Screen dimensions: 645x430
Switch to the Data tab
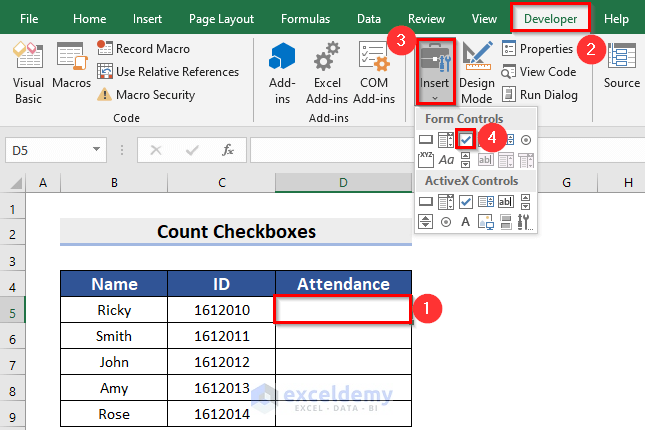[369, 19]
